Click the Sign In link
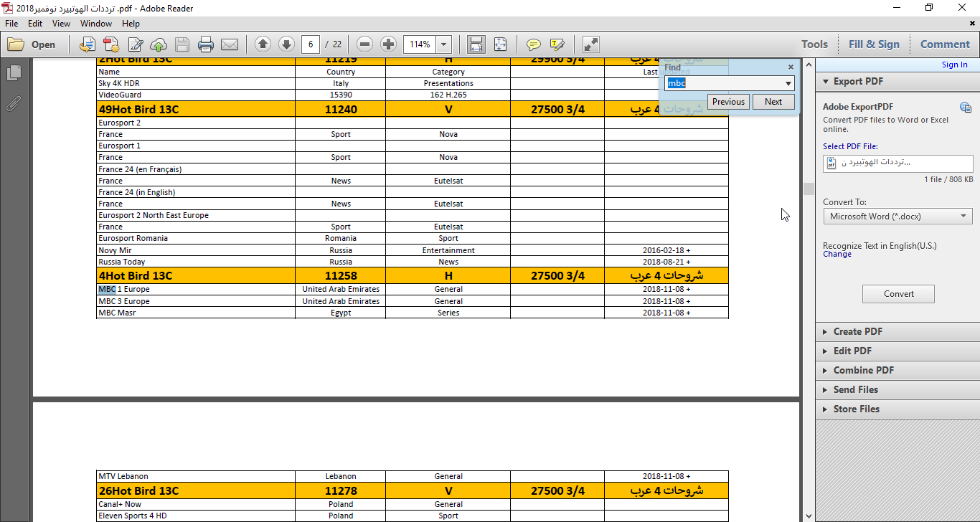Screen dimensions: 980x522 pyautogui.click(x=954, y=65)
